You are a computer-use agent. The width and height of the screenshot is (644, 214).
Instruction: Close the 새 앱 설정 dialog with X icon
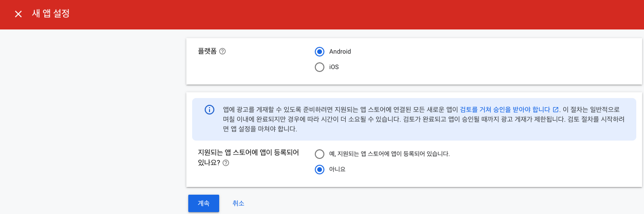point(18,14)
